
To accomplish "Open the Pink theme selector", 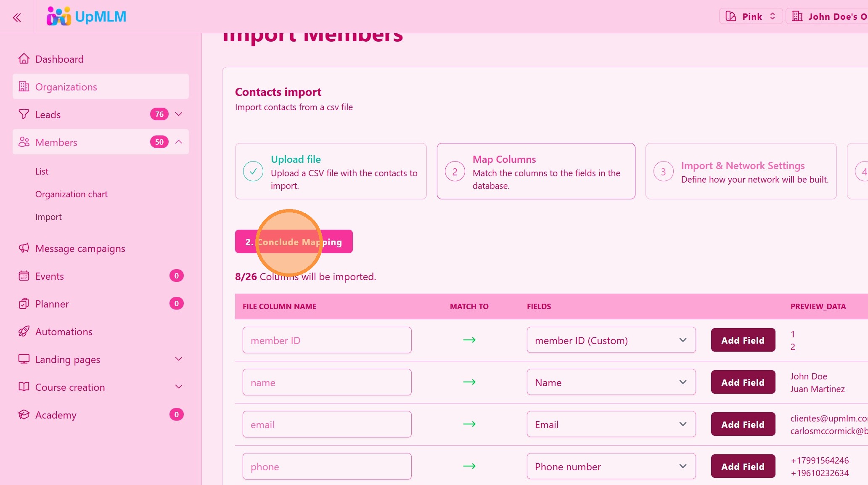I will pyautogui.click(x=751, y=16).
